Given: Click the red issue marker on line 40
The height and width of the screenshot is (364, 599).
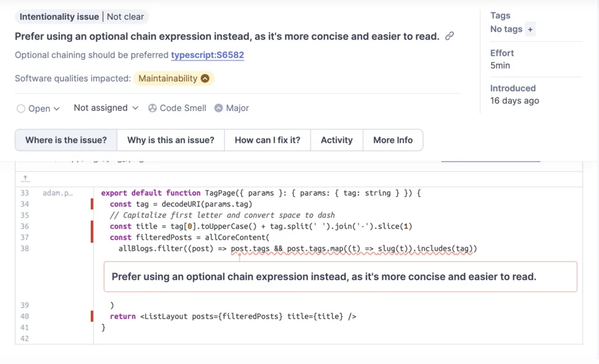Looking at the screenshot, I should click(x=92, y=316).
